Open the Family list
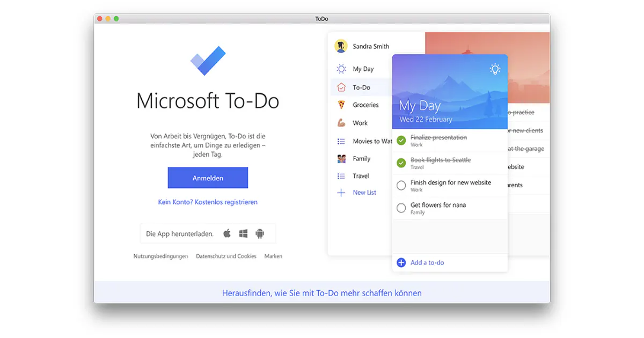The width and height of the screenshot is (644, 338). (x=361, y=159)
